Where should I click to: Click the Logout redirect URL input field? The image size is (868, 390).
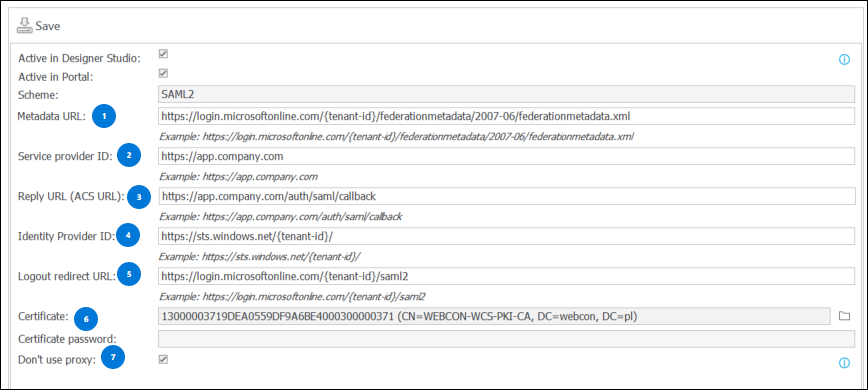pyautogui.click(x=507, y=275)
